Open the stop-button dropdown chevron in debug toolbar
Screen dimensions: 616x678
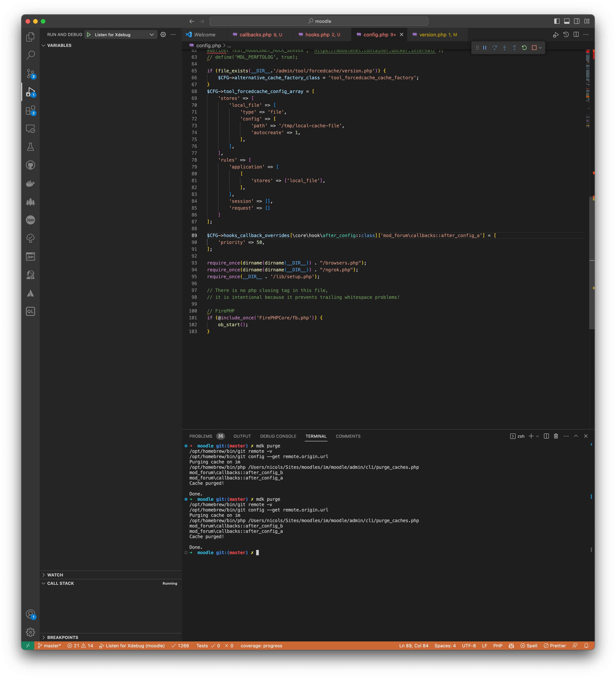click(x=540, y=48)
